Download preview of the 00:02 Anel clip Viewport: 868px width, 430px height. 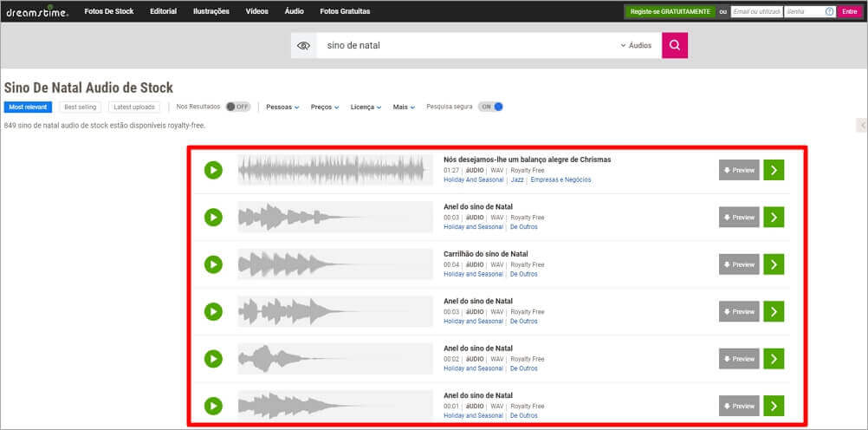pos(739,359)
